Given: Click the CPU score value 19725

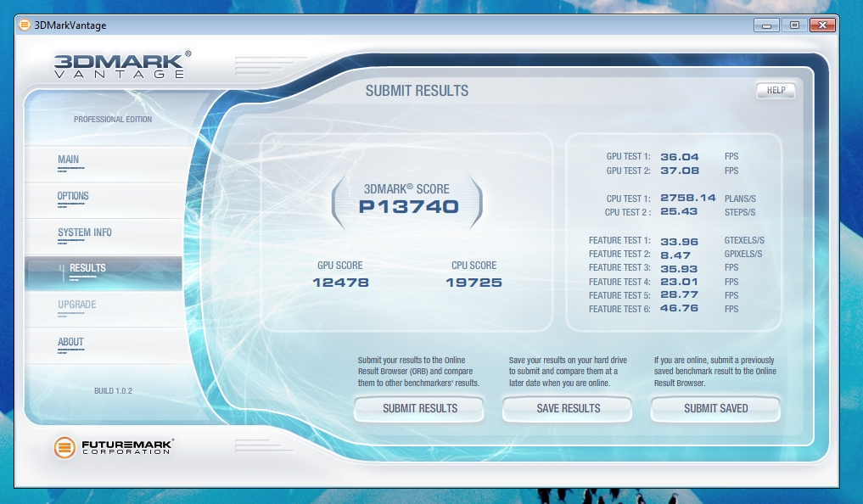Looking at the screenshot, I should point(474,283).
